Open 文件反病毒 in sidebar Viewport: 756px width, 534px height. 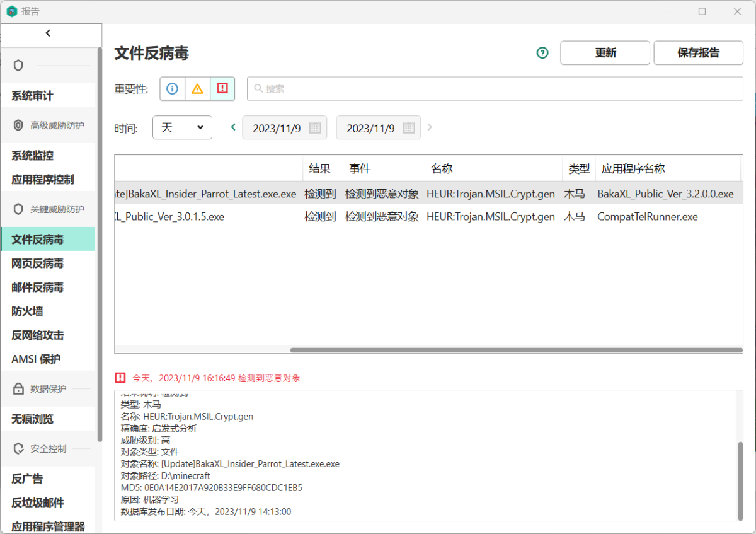[x=38, y=240]
